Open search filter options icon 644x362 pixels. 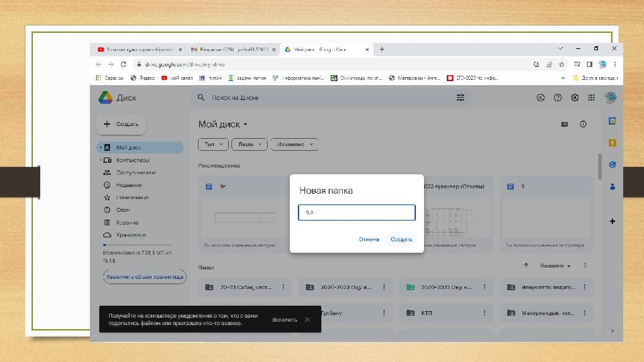coord(460,98)
